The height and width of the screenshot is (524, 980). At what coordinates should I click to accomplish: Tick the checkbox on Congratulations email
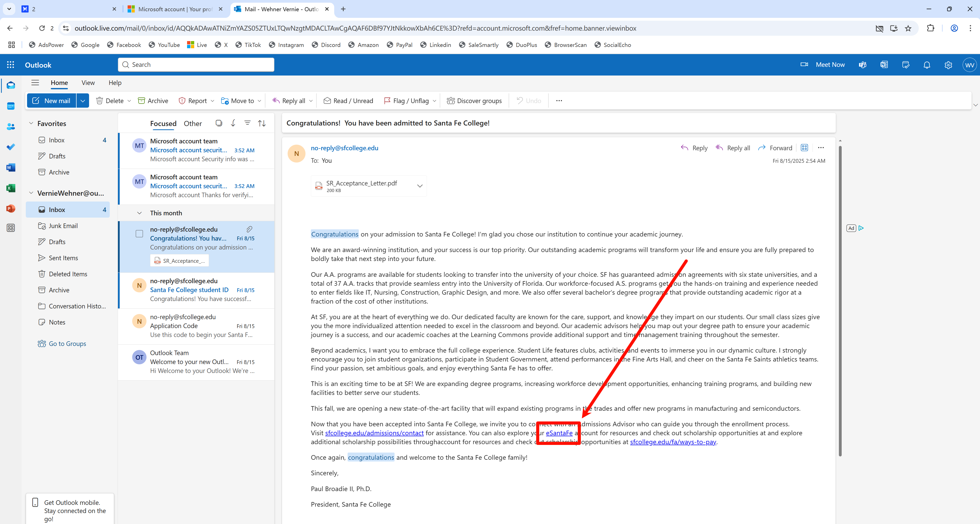click(x=139, y=233)
